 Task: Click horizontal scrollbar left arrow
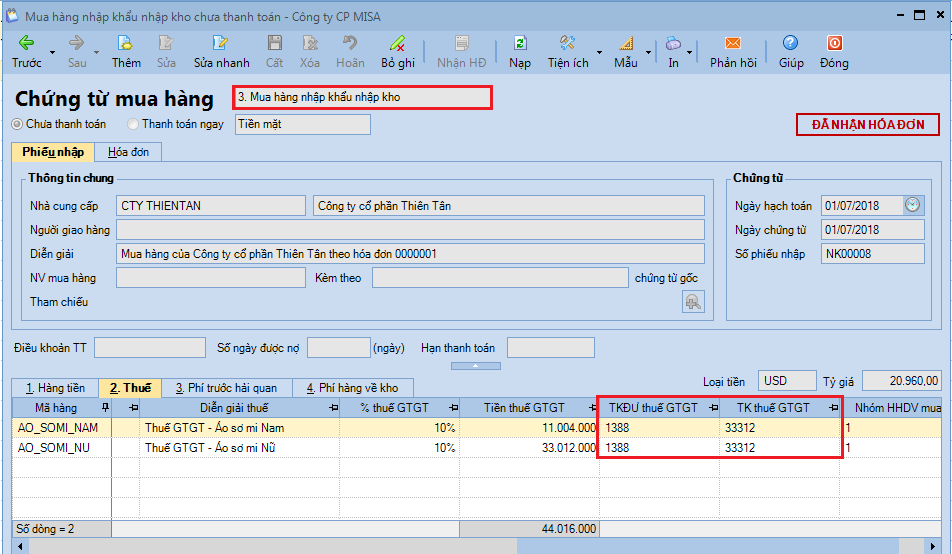coord(19,546)
